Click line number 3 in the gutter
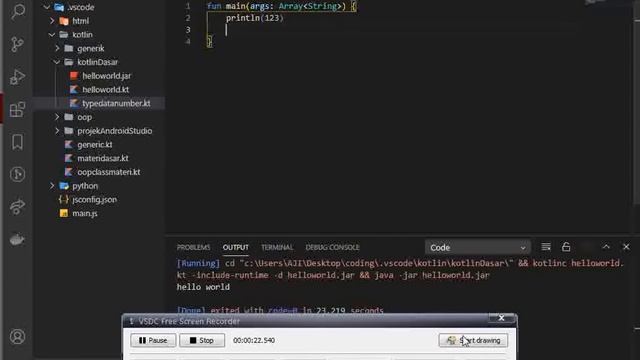This screenshot has height=360, width=640. tap(188, 29)
